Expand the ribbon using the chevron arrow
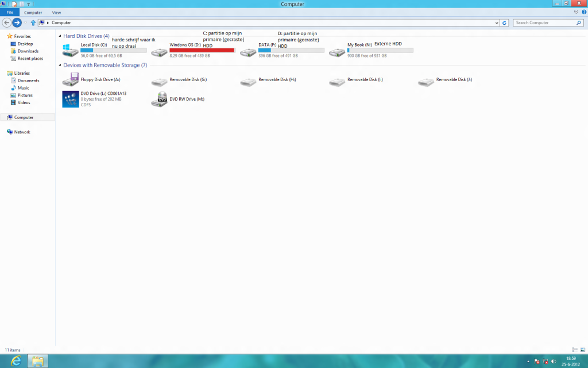 pyautogui.click(x=576, y=12)
